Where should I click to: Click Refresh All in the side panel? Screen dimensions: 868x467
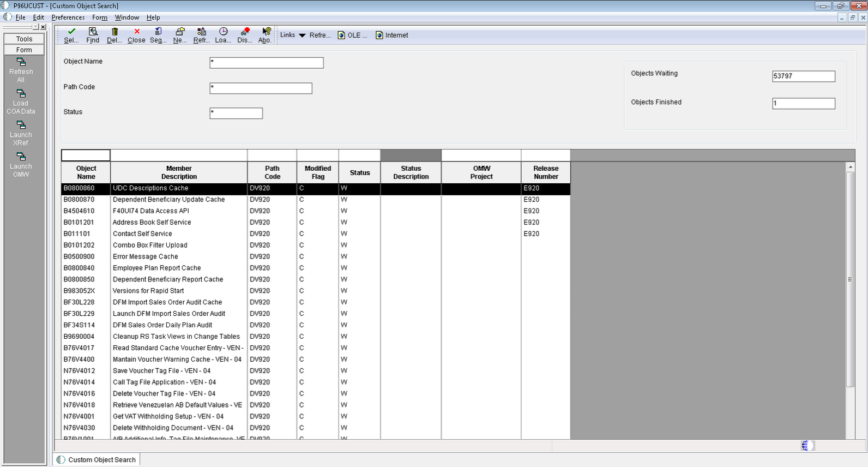coord(21,70)
